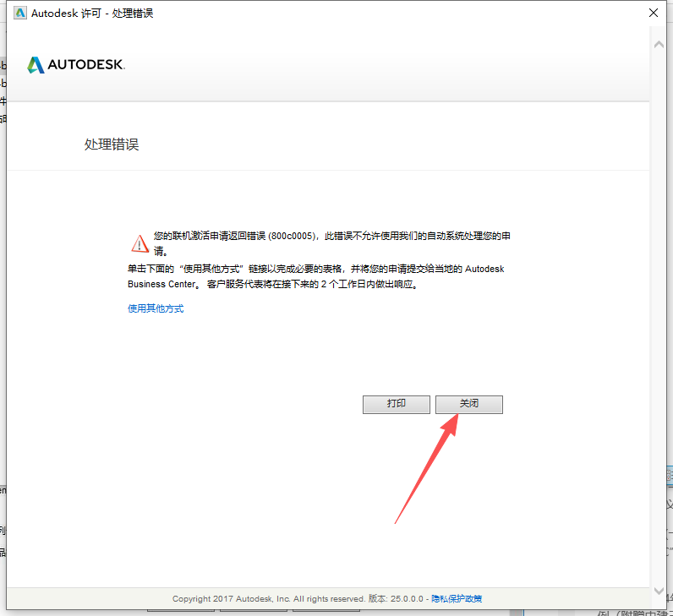
Task: Click the 'Business Center' message line
Action: [273, 284]
